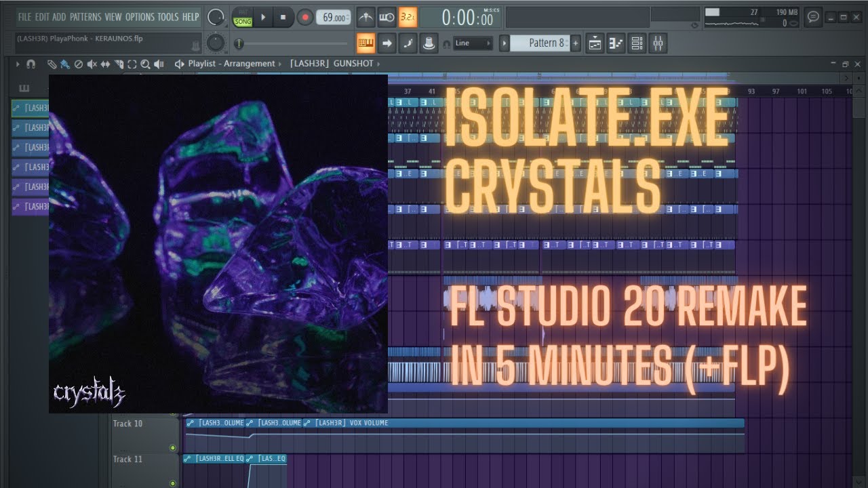Mute Track 10 using its green LED
The height and width of the screenshot is (488, 868).
(173, 447)
